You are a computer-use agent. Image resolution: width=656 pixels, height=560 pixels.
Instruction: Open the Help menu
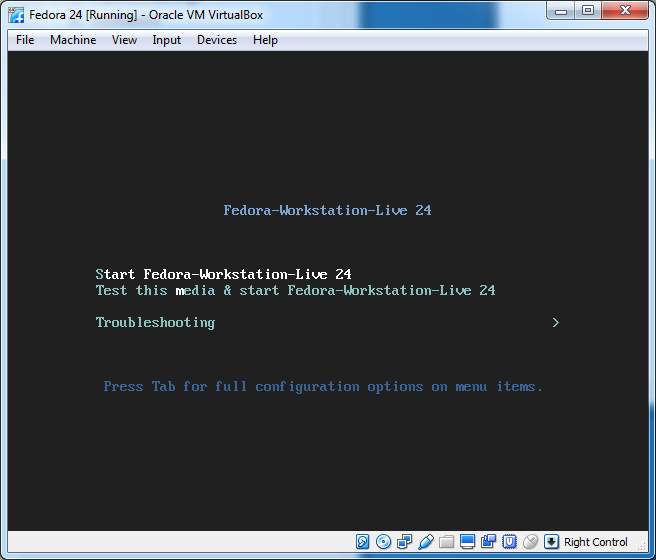(x=265, y=40)
